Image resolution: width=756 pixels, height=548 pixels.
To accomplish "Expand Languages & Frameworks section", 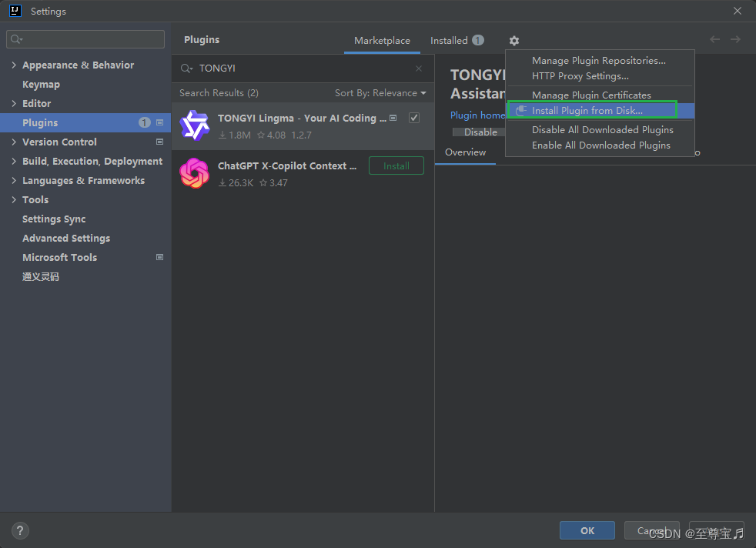I will click(14, 181).
